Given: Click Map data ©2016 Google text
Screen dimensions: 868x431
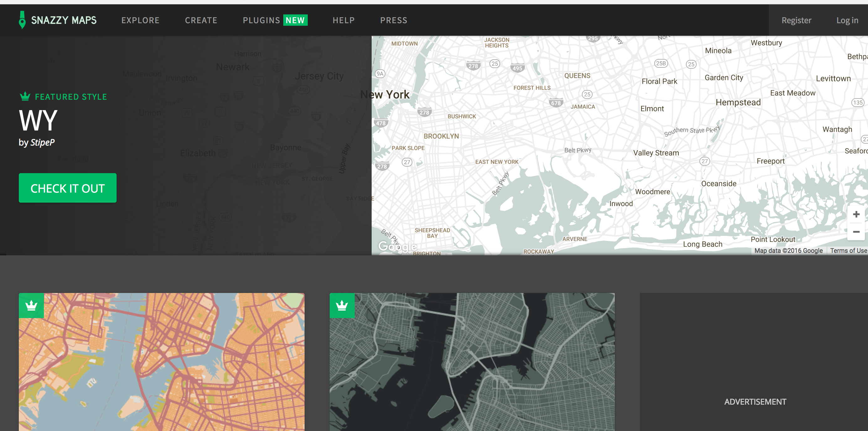Looking at the screenshot, I should click(788, 251).
